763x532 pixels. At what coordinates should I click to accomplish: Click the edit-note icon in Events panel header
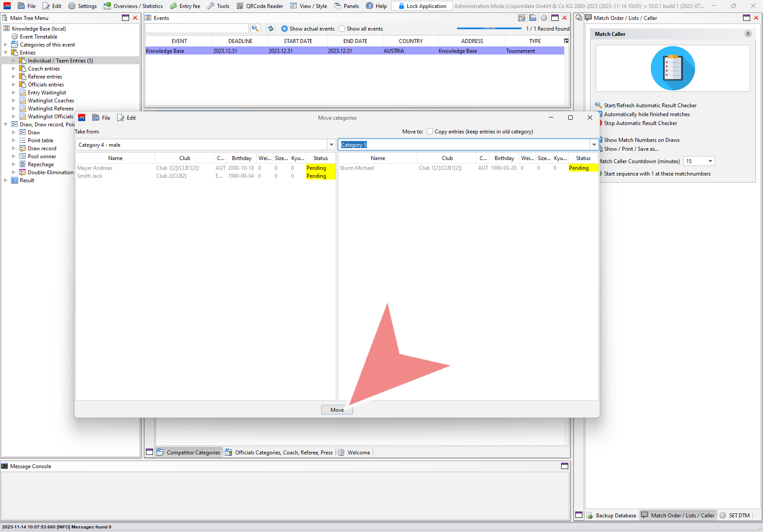coord(522,18)
